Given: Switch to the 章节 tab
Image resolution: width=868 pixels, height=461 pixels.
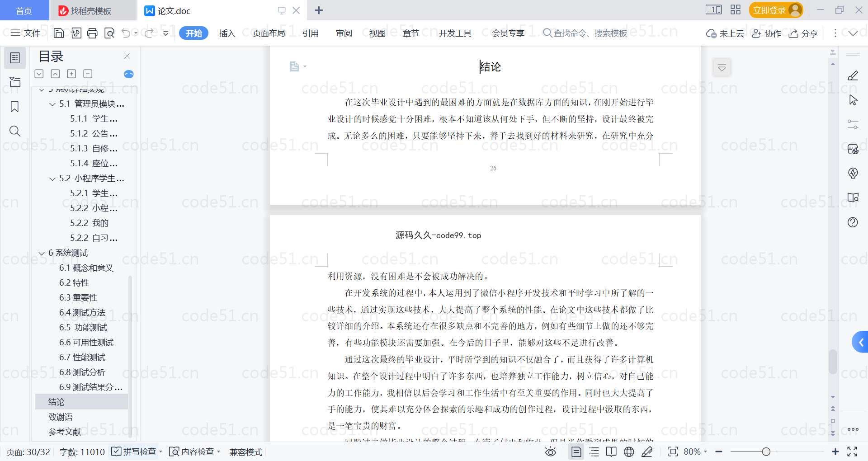Looking at the screenshot, I should [411, 33].
